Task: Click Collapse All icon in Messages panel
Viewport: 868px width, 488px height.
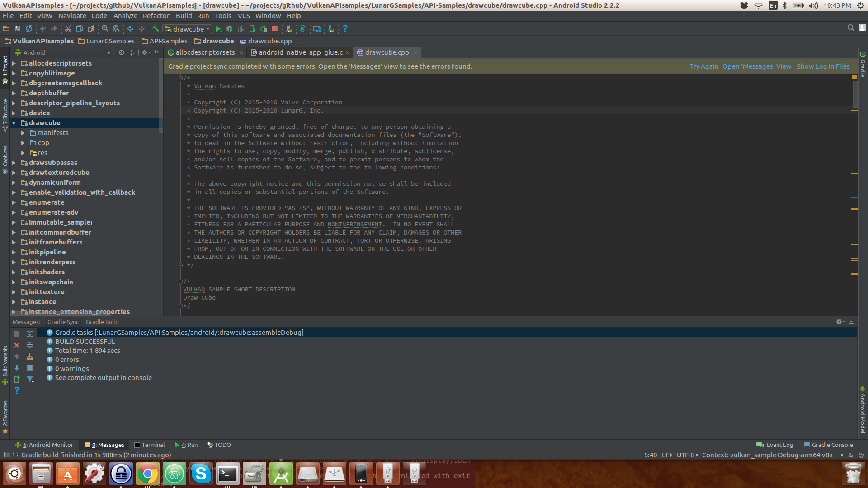Action: pyautogui.click(x=30, y=345)
